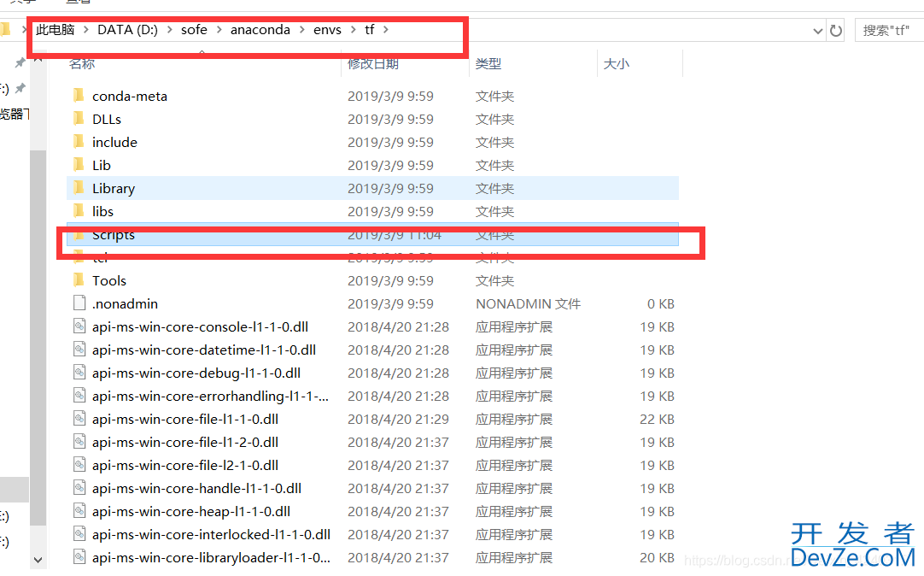Open the conda-meta folder icon
The width and height of the screenshot is (924, 576).
[79, 96]
